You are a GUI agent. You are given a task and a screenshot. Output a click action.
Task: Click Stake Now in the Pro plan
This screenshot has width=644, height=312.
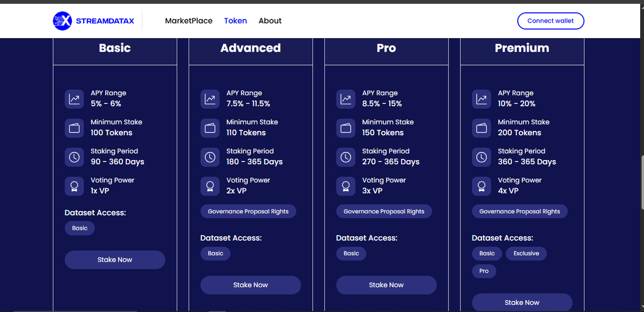click(387, 285)
